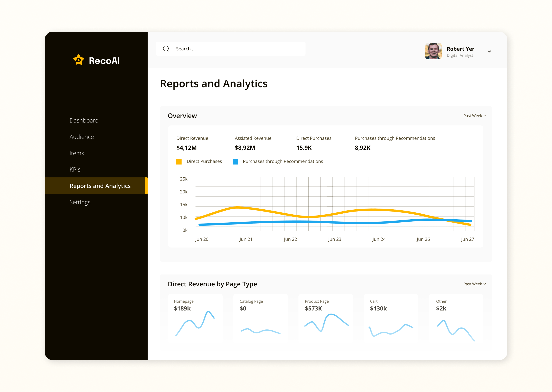Toggle the Direct Purchases legend series

[204, 162]
